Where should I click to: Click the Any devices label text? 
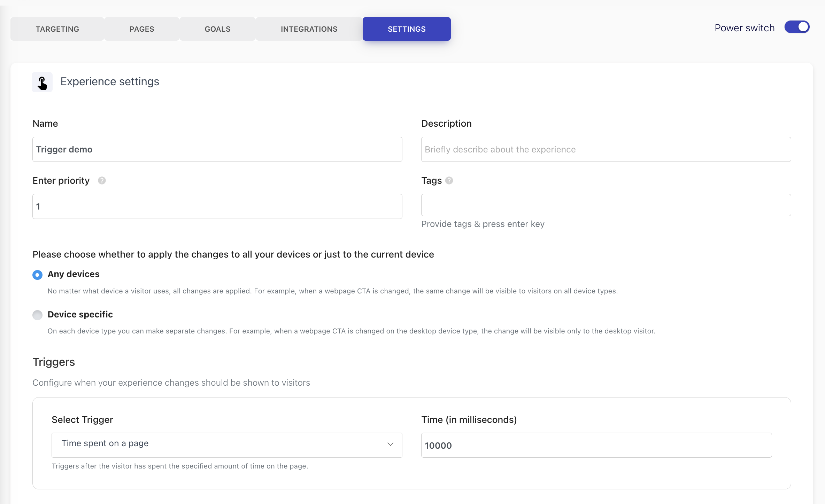click(74, 274)
